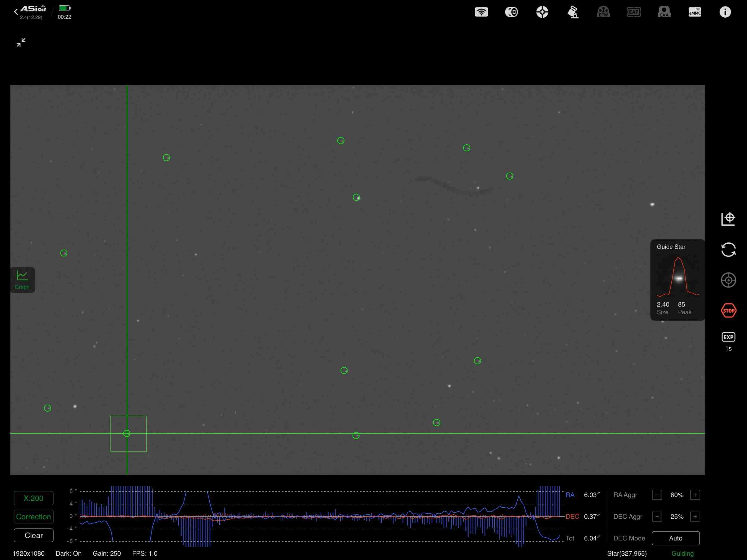Toggle the Correction display button
Screen dimensions: 747x560
33,517
